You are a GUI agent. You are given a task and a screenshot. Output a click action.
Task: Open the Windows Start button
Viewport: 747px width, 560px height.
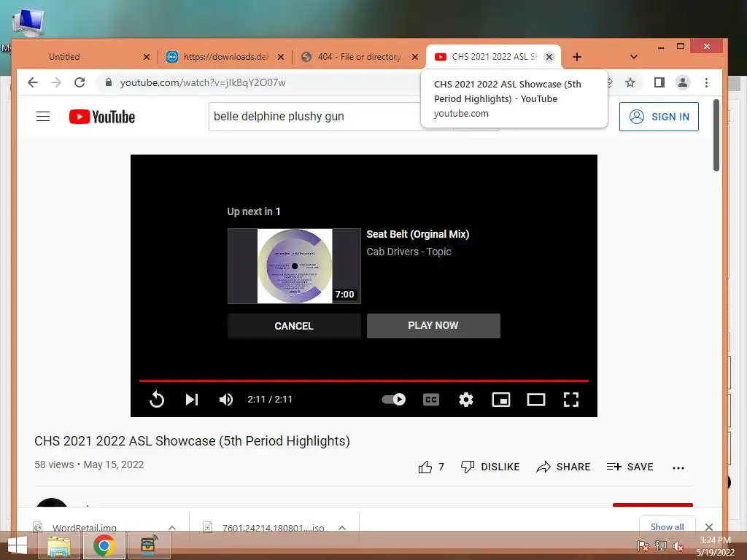point(18,545)
